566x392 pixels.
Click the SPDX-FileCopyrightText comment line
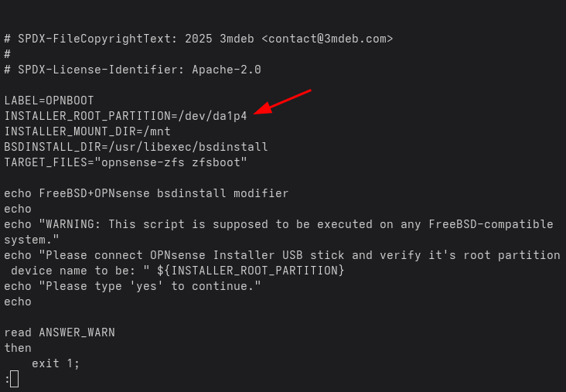[x=199, y=39]
